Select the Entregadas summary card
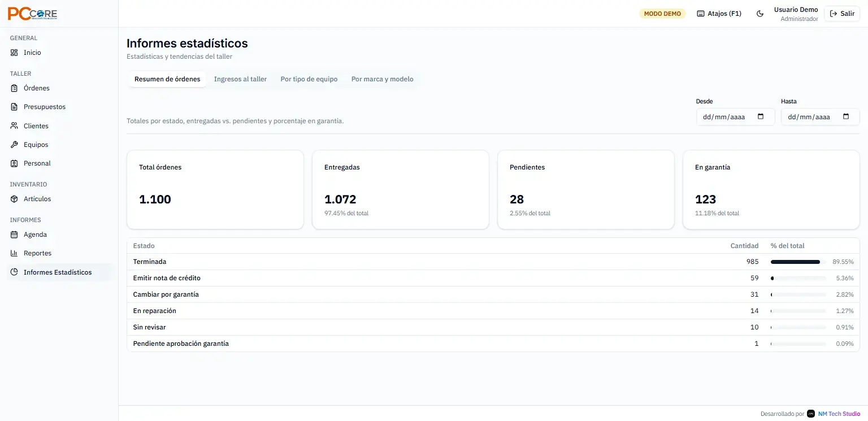 (401, 190)
